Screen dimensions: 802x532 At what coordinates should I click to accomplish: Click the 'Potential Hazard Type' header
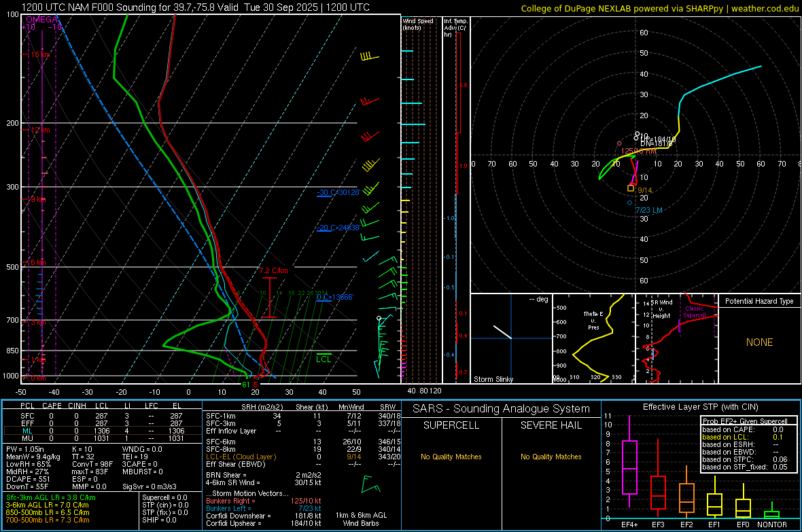[x=759, y=301]
